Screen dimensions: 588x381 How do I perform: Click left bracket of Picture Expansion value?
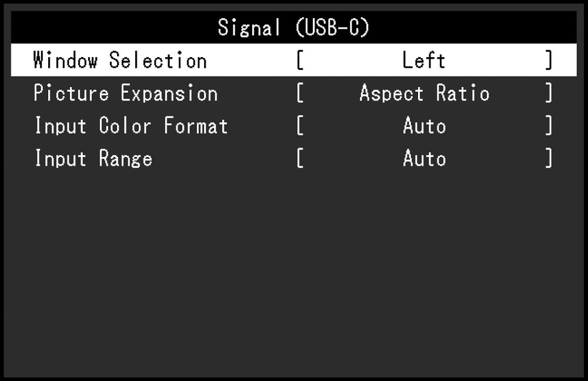(x=300, y=93)
